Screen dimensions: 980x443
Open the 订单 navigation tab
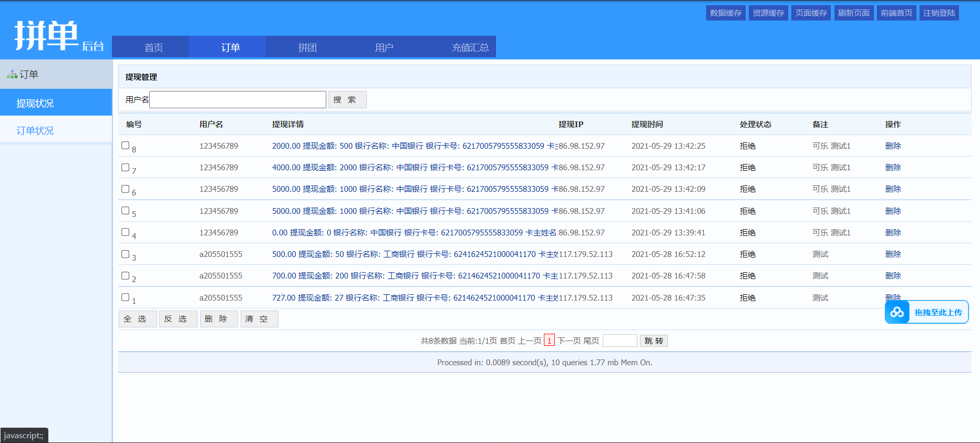click(x=227, y=47)
